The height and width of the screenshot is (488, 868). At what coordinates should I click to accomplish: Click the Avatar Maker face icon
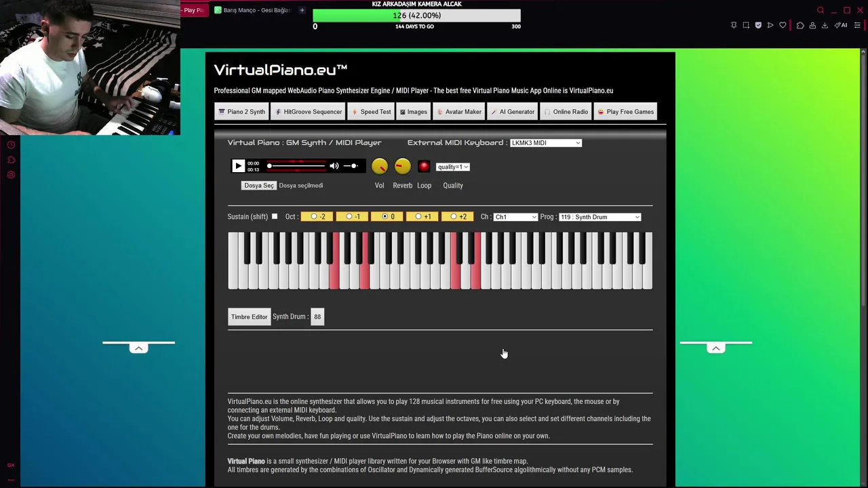click(440, 112)
